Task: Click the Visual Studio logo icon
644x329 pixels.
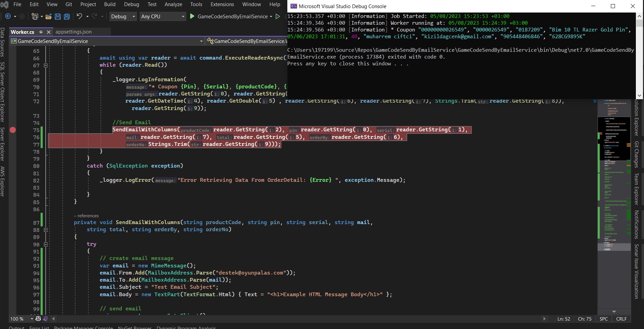Action: [4, 5]
